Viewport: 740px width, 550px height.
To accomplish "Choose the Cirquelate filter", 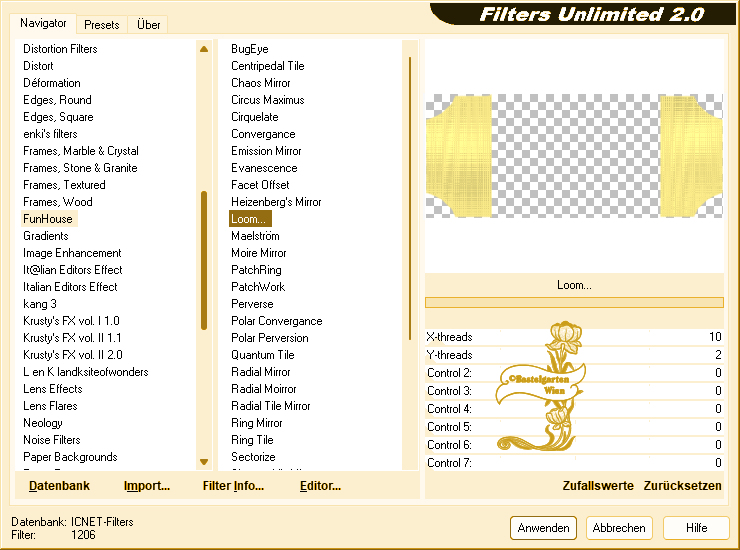I will tap(254, 117).
